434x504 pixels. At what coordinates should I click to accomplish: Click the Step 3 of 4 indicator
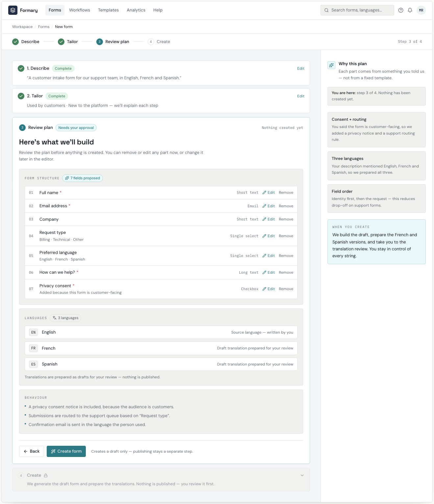pyautogui.click(x=410, y=41)
